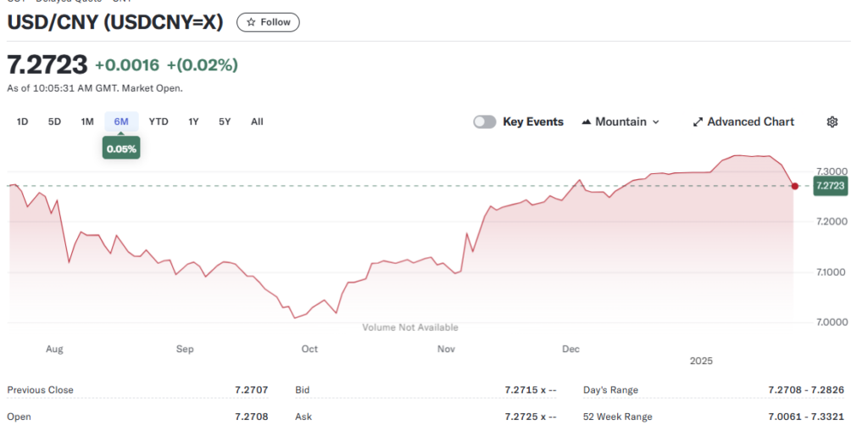Click the 0.05% performance badge
The height and width of the screenshot is (437, 868).
click(x=121, y=148)
